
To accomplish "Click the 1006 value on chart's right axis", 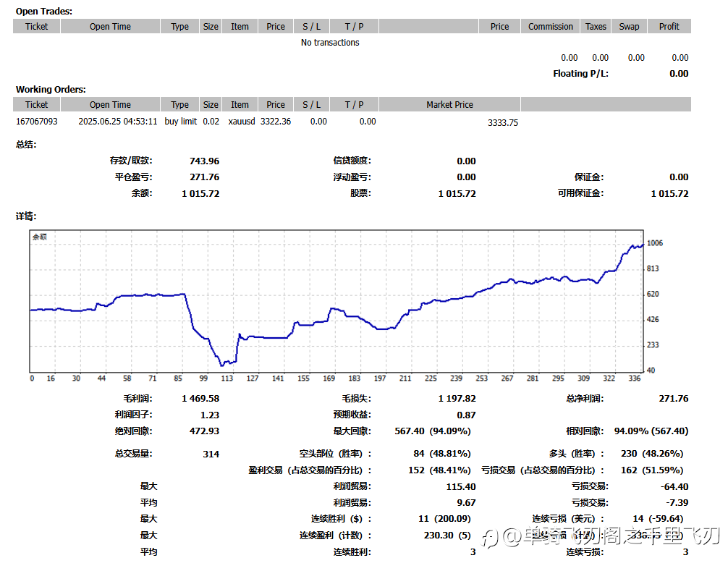I will pos(654,244).
